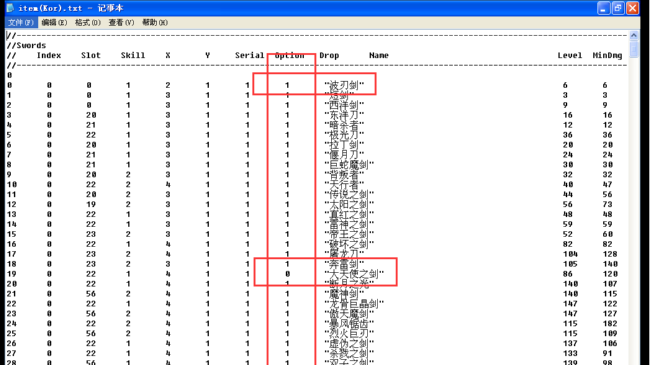Minimize the Notepad window
Screen dimensions: 650x365
604,8
